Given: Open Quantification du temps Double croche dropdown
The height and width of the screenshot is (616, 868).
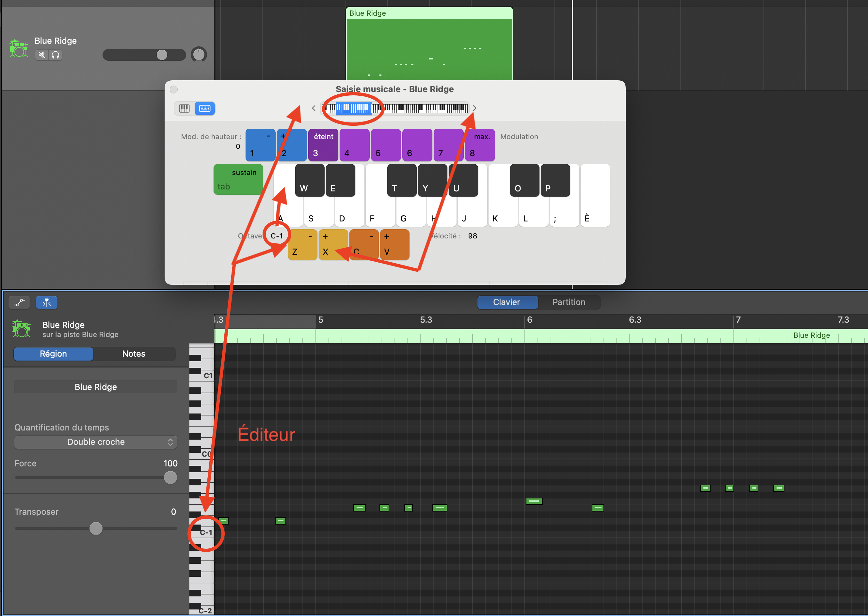Looking at the screenshot, I should coord(96,442).
